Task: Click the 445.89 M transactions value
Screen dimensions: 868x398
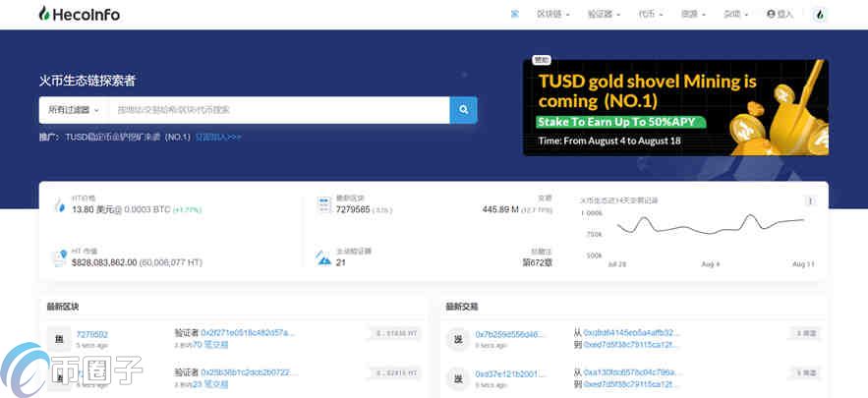Action: (x=500, y=209)
